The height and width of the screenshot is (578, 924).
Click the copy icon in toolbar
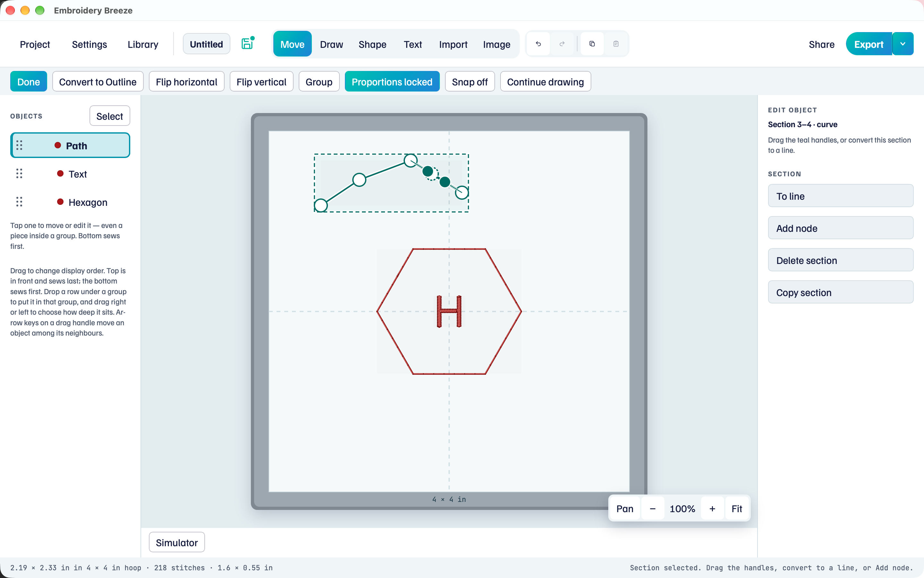(x=592, y=44)
